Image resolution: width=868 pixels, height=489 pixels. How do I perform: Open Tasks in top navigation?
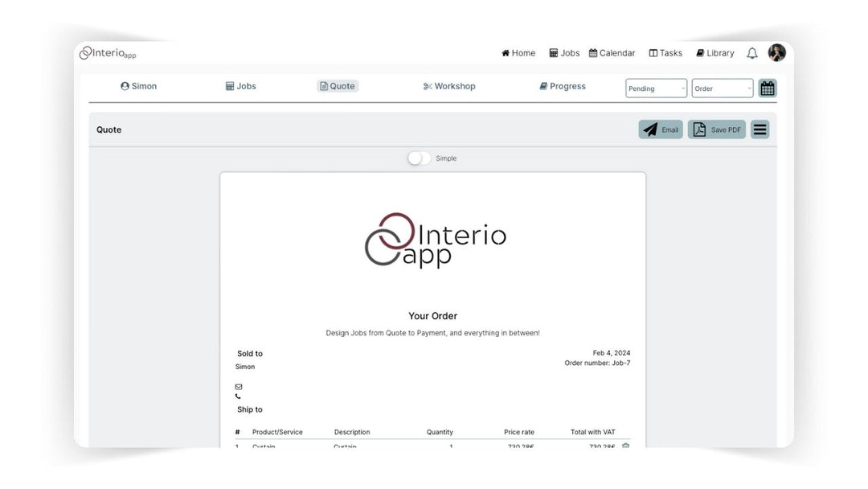(x=665, y=53)
